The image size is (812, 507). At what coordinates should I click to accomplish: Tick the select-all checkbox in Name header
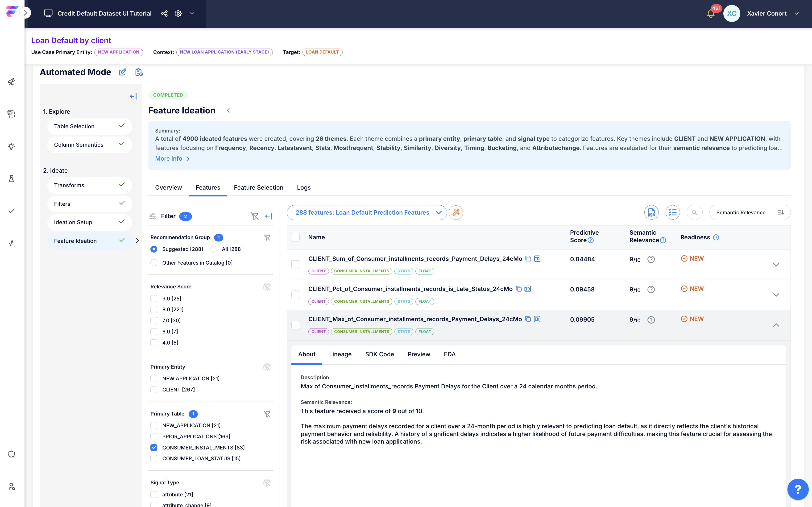pos(295,237)
